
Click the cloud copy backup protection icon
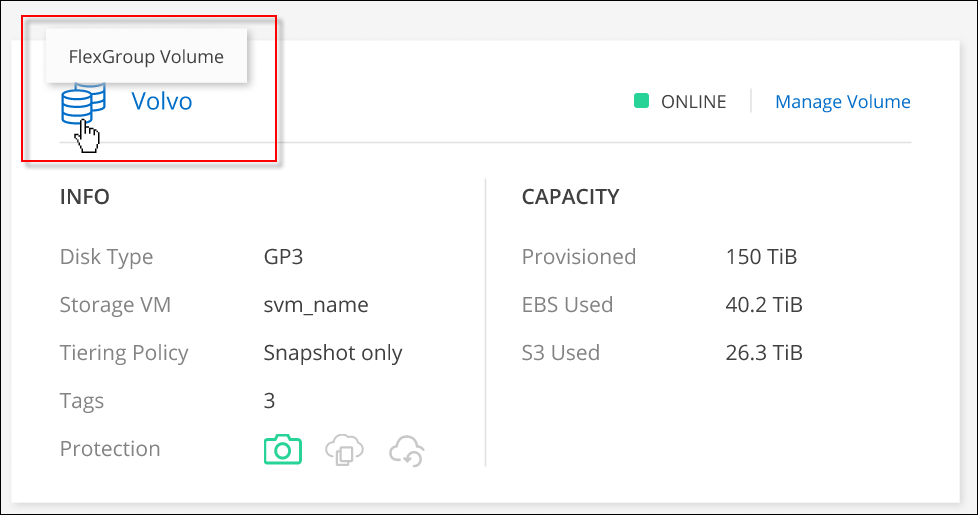pos(345,450)
